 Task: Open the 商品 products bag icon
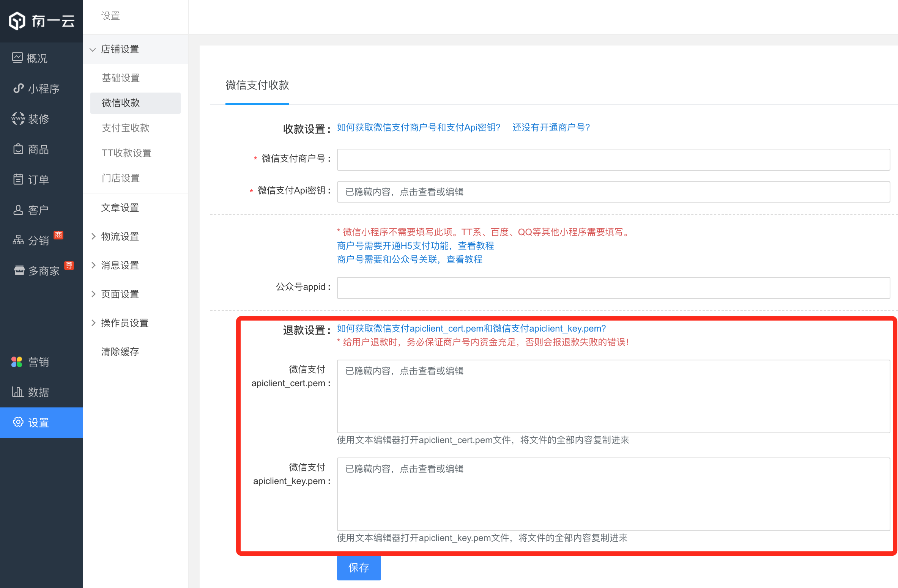(x=18, y=149)
